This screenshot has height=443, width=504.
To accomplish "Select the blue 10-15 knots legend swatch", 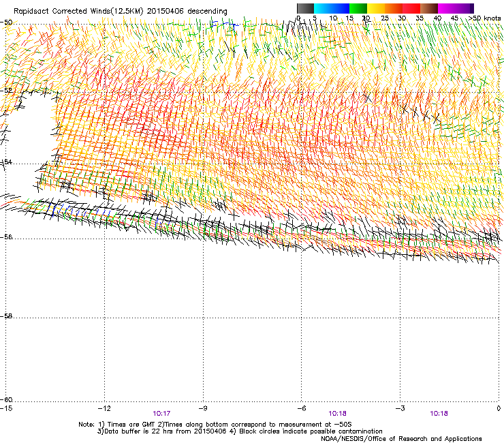I will [x=341, y=8].
